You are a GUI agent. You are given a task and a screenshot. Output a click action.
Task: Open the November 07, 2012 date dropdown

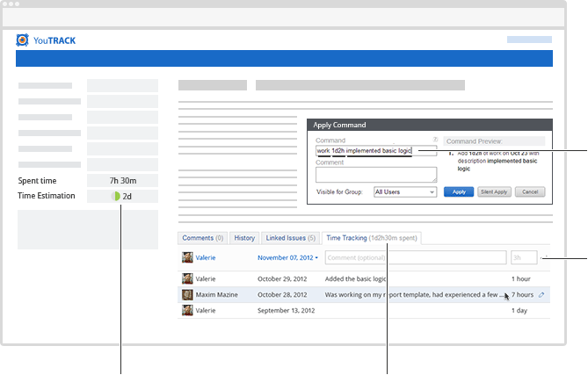tap(287, 257)
